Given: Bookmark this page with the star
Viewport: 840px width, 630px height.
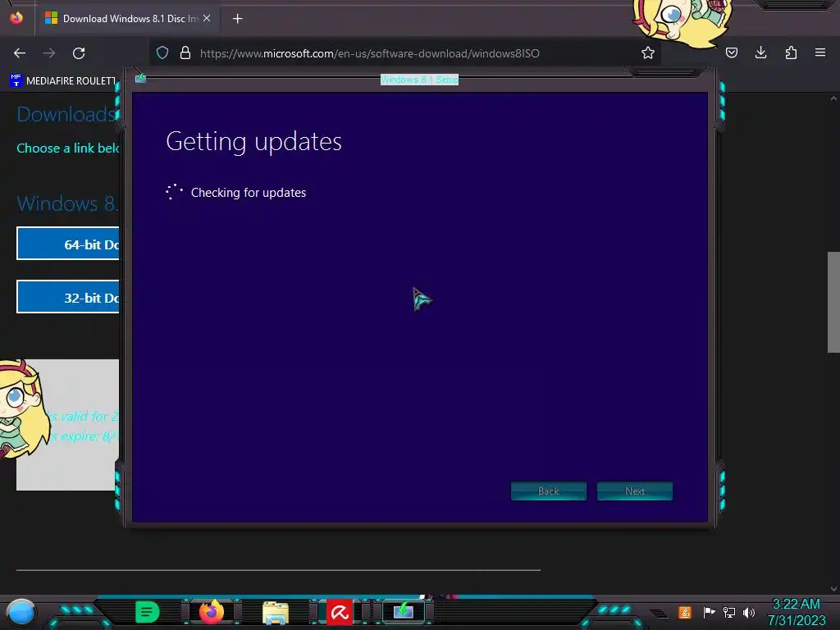Looking at the screenshot, I should pyautogui.click(x=648, y=52).
